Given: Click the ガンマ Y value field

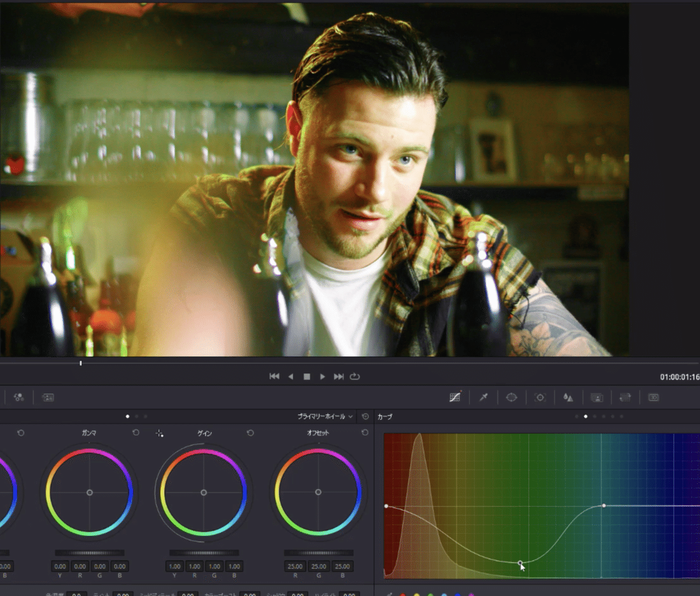Looking at the screenshot, I should [x=60, y=566].
